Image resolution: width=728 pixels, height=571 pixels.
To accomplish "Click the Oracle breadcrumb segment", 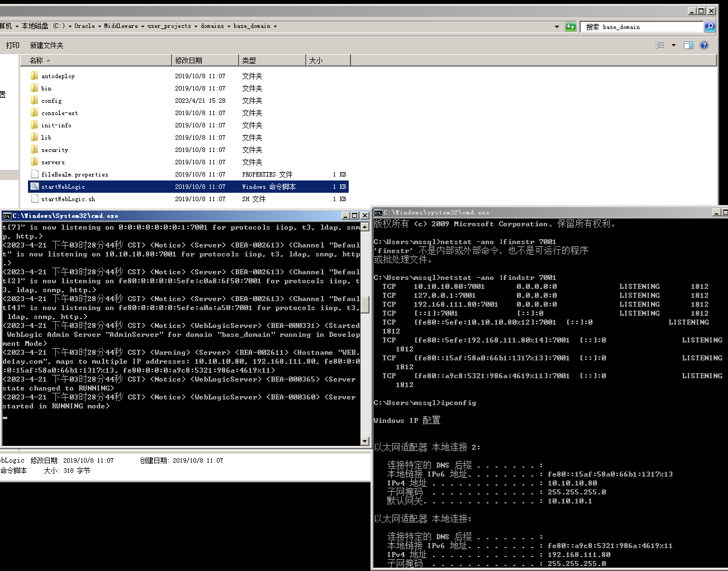I will click(84, 26).
